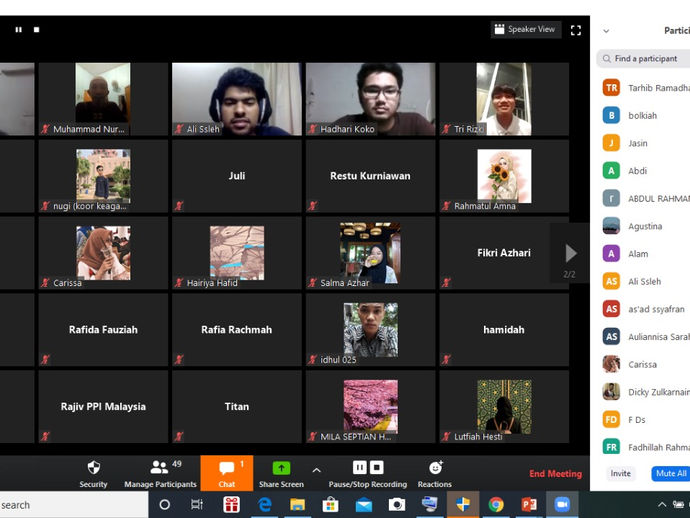The width and height of the screenshot is (690, 518).
Task: Enter full screen mode
Action: (576, 30)
